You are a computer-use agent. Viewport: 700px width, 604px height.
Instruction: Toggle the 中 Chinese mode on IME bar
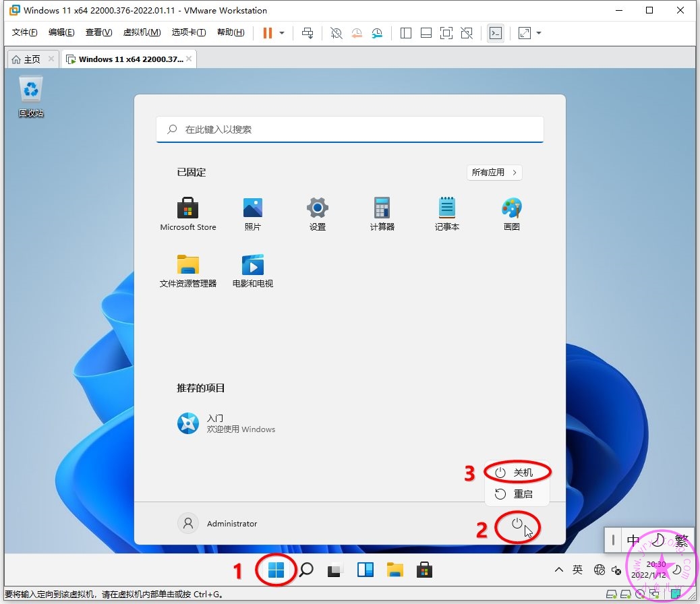tap(633, 540)
